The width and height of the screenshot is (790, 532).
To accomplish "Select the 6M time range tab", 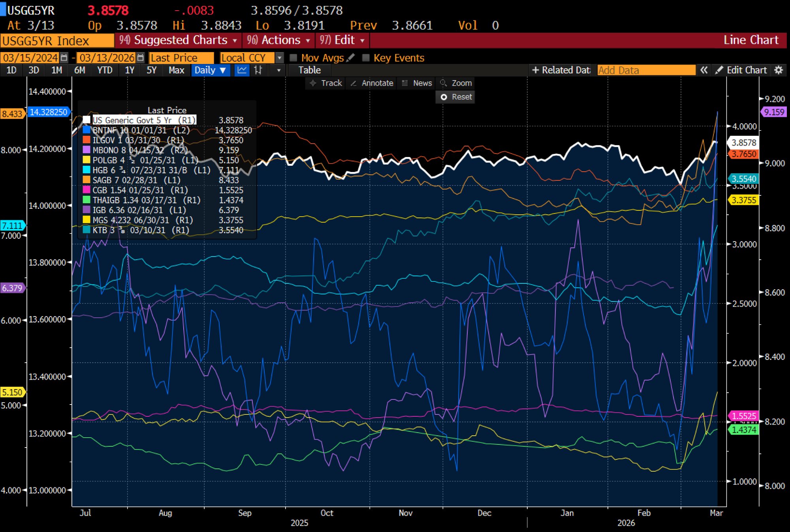I will pyautogui.click(x=79, y=70).
